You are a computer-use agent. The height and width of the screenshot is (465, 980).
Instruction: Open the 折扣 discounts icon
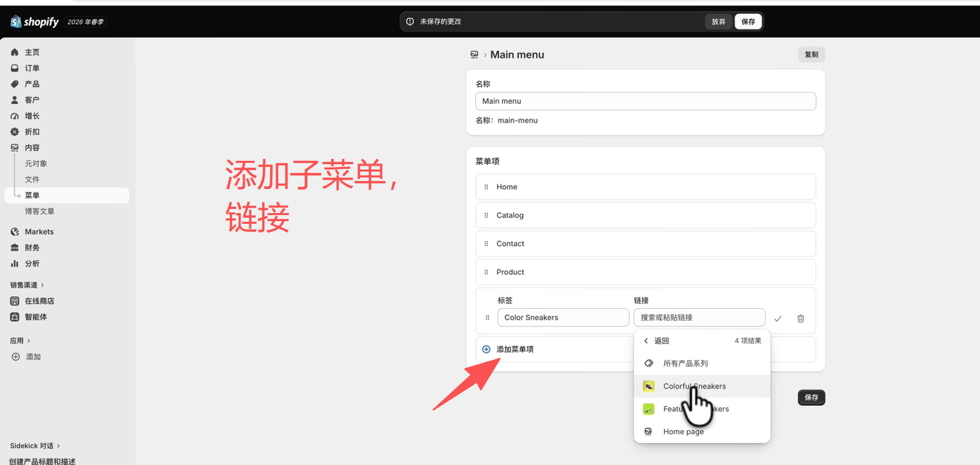[x=15, y=132]
